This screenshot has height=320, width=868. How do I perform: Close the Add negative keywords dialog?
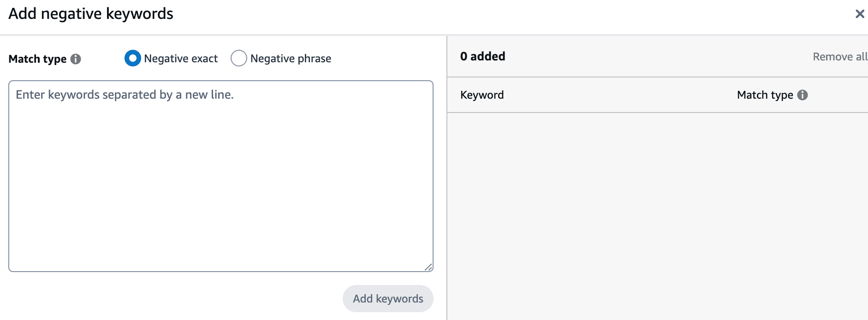click(x=859, y=14)
